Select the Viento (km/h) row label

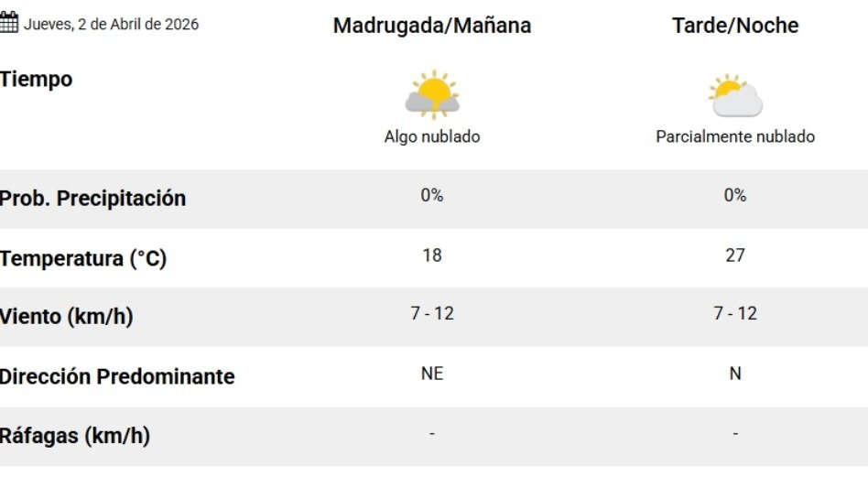[x=67, y=318]
